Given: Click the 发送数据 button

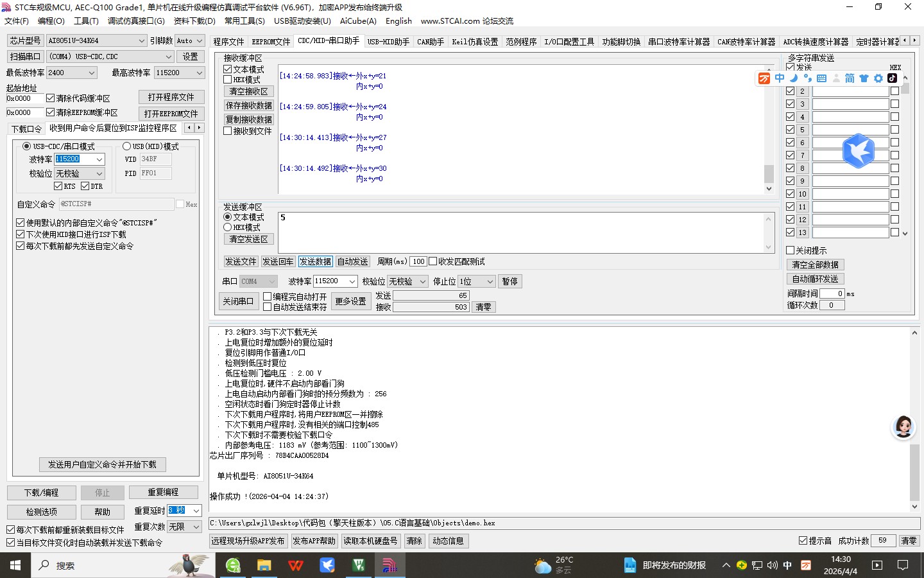Looking at the screenshot, I should click(x=315, y=261).
